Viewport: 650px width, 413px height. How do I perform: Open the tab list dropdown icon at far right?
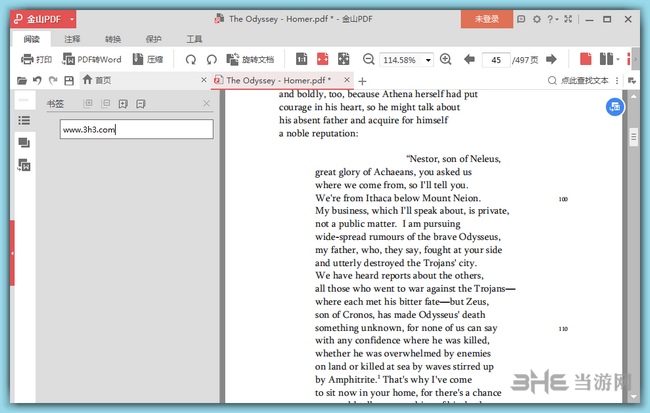632,80
